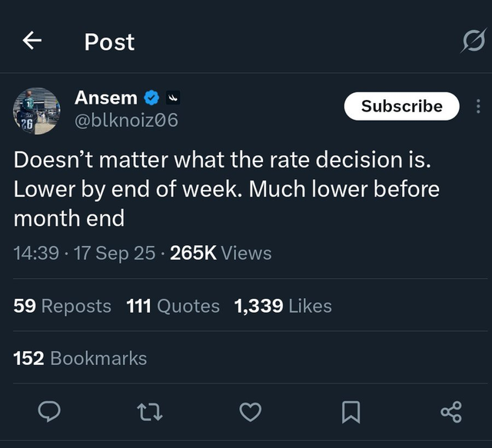Tap the affiliate badge next to Ansem
The height and width of the screenshot is (448, 492).
(173, 98)
